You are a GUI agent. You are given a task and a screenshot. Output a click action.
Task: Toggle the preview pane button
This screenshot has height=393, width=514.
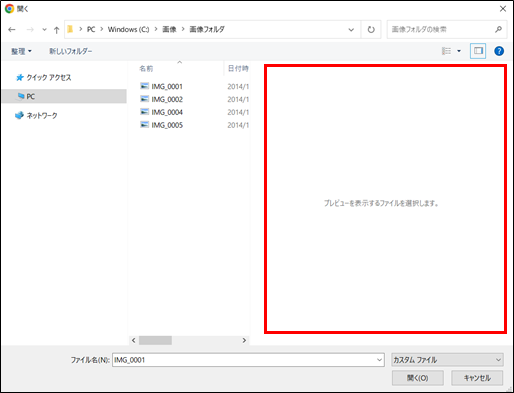[478, 51]
